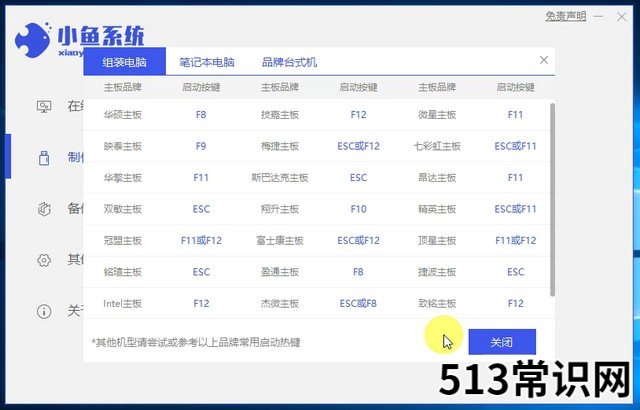Switch to the 组装电脑 tab

click(124, 62)
